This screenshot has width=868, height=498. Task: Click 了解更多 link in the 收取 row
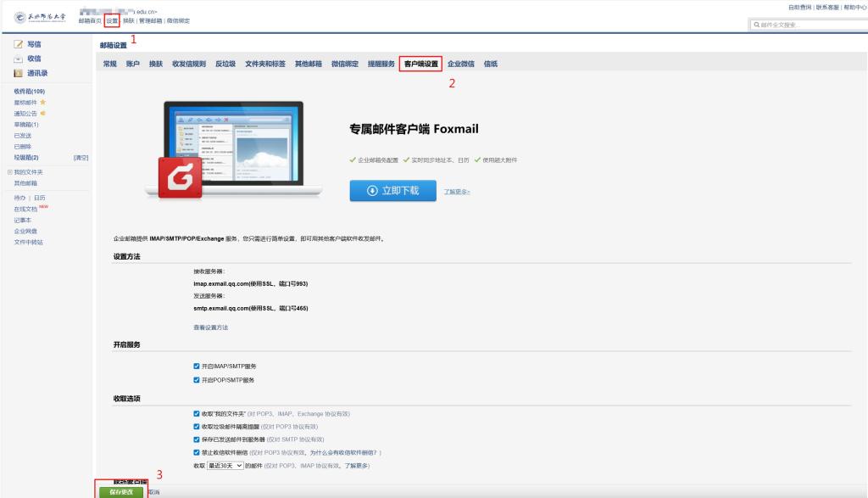click(x=357, y=466)
